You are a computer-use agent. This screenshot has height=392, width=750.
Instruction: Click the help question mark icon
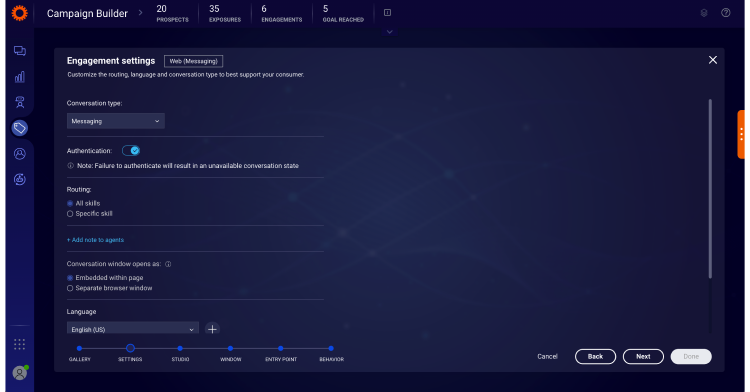[x=726, y=13]
